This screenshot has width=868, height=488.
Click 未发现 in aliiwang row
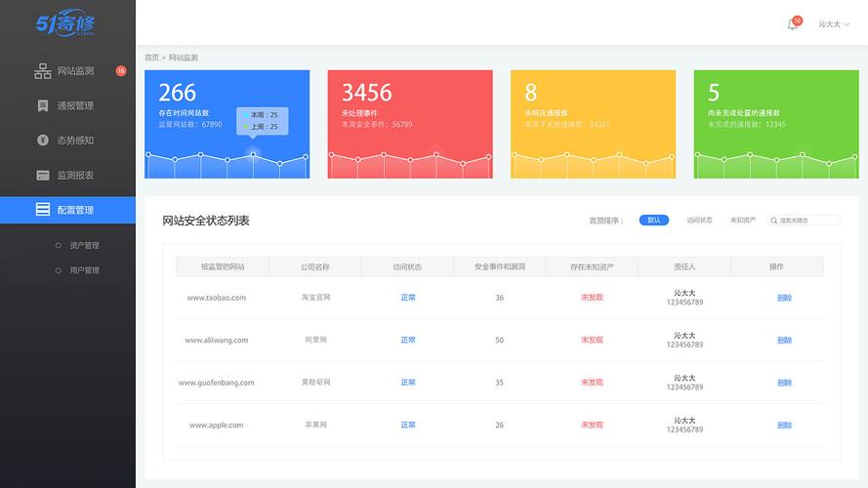tap(592, 341)
